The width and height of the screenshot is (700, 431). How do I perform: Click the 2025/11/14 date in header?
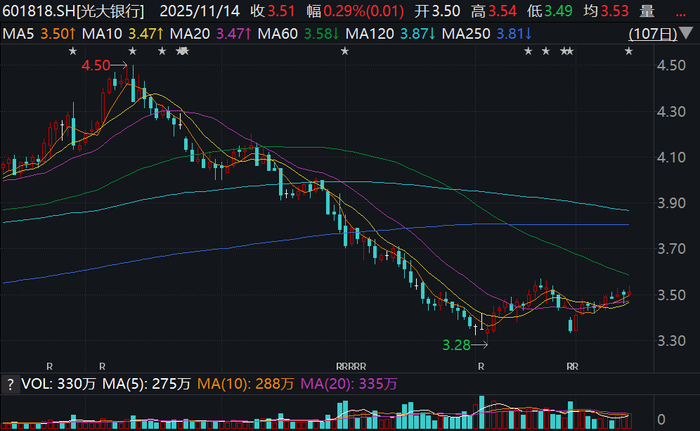(x=200, y=11)
